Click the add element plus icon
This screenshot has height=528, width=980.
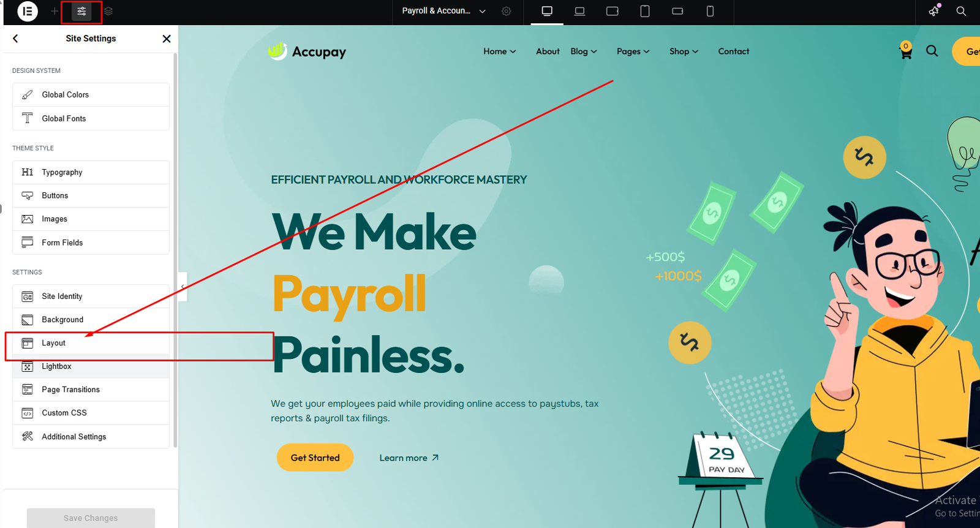[x=55, y=11]
